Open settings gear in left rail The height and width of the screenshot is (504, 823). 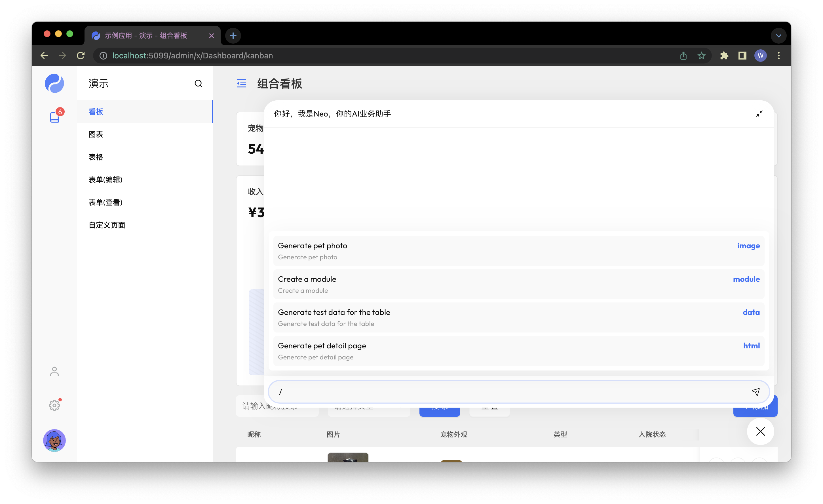point(54,405)
